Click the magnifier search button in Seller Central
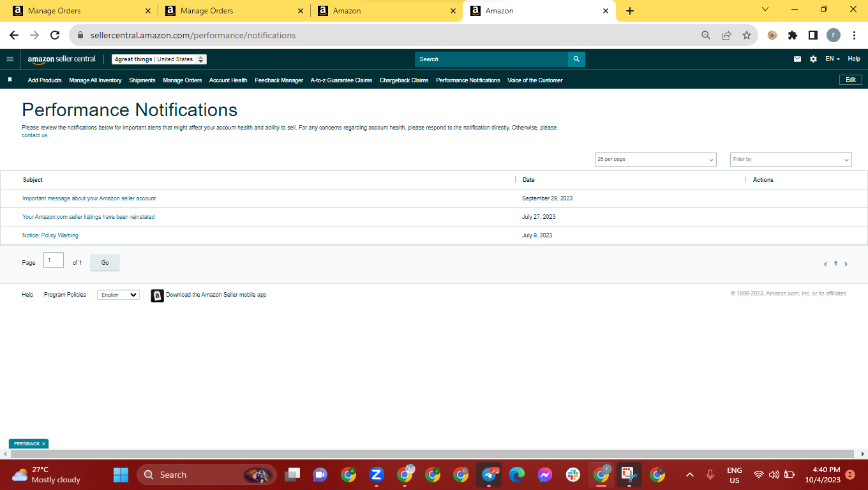 [576, 59]
